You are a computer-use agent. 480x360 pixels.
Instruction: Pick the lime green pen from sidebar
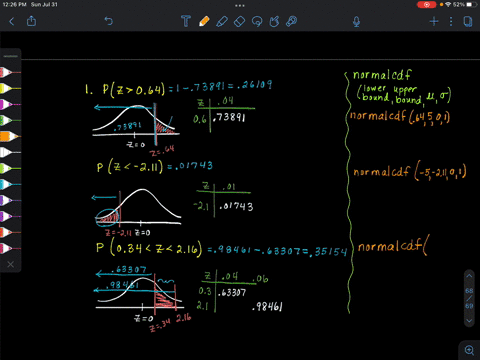click(10, 168)
